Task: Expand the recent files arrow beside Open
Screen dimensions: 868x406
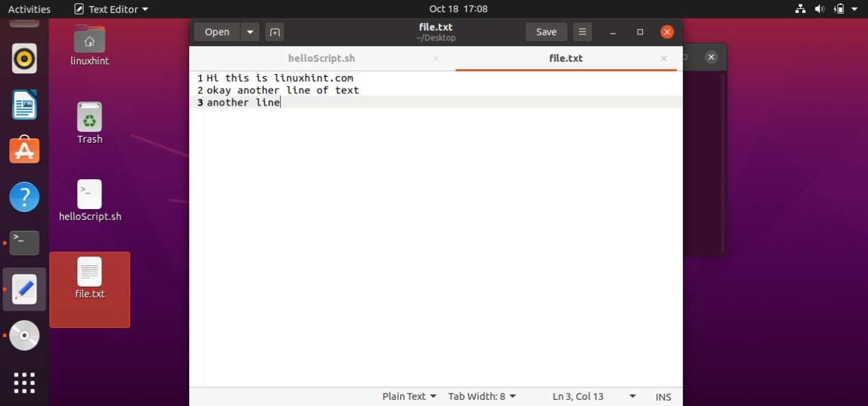Action: [x=249, y=32]
